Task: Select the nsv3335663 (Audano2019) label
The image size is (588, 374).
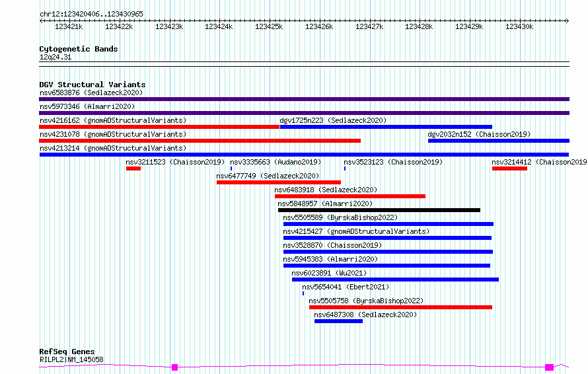Action: [x=276, y=162]
